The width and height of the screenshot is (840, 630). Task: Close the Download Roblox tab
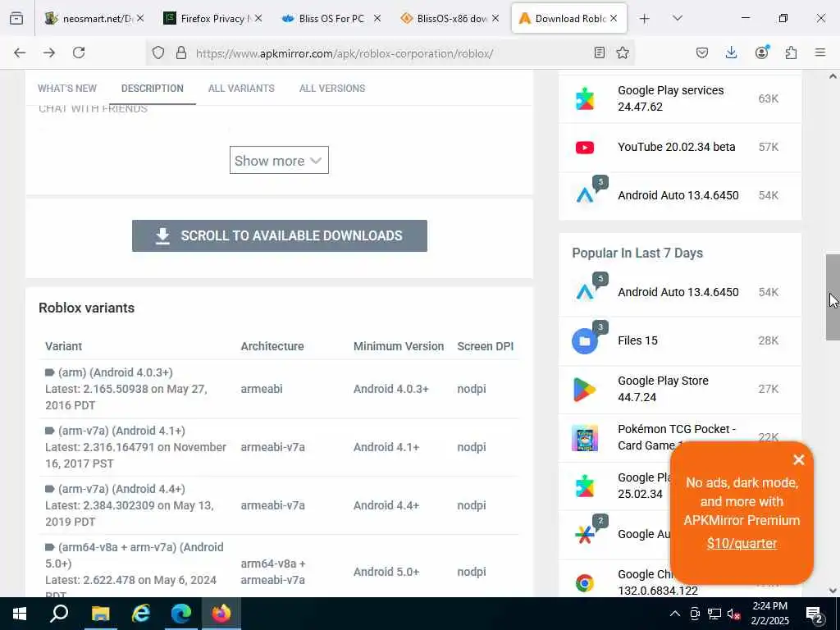614,18
